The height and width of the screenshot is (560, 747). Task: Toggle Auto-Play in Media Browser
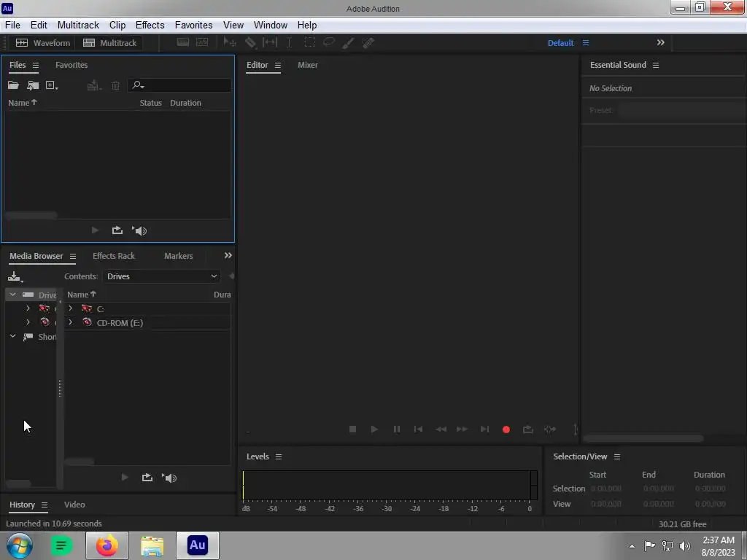169,478
